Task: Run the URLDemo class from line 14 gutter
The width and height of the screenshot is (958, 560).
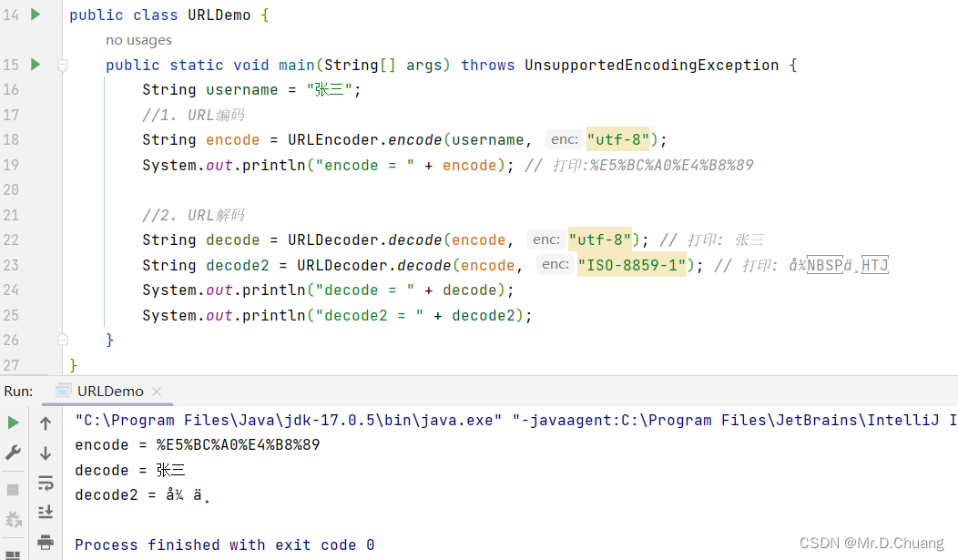Action: [36, 14]
